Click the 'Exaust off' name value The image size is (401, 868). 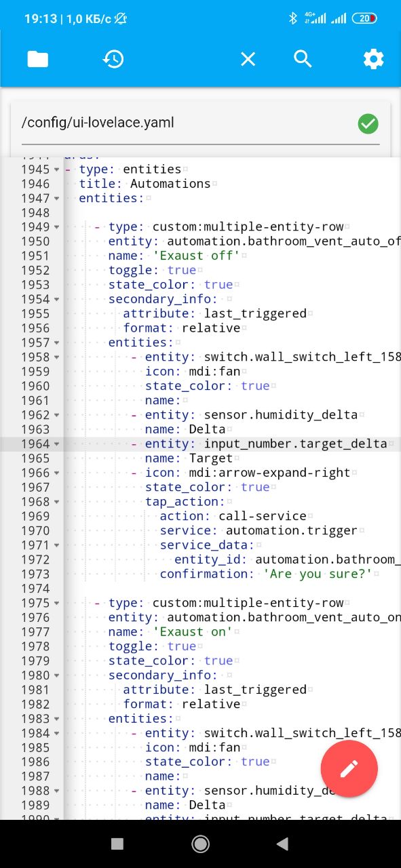196,256
